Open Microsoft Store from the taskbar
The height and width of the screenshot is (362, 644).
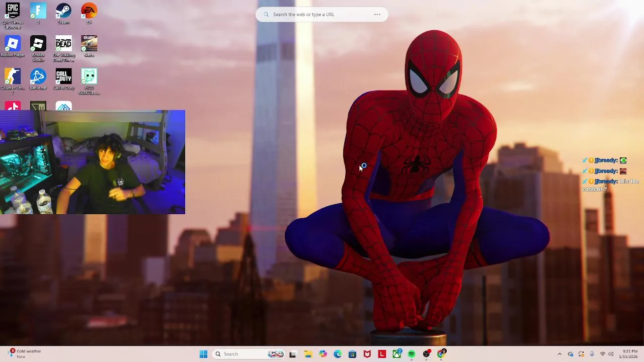point(352,354)
